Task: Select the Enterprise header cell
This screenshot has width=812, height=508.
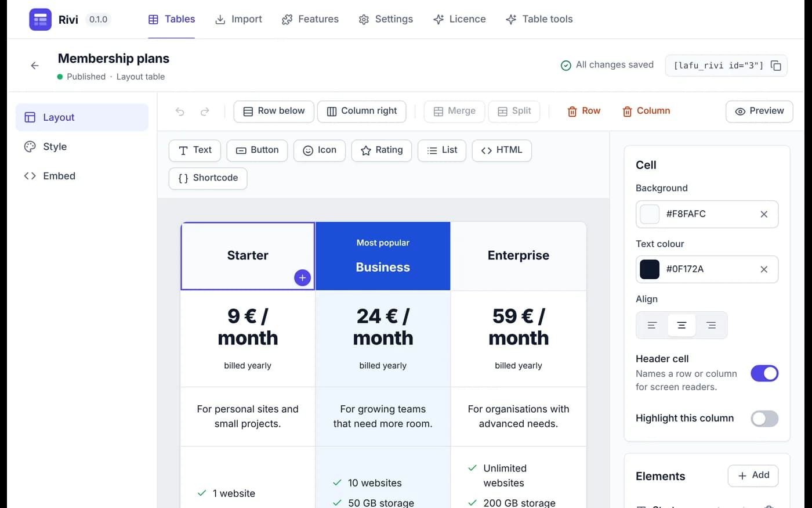Action: point(519,256)
